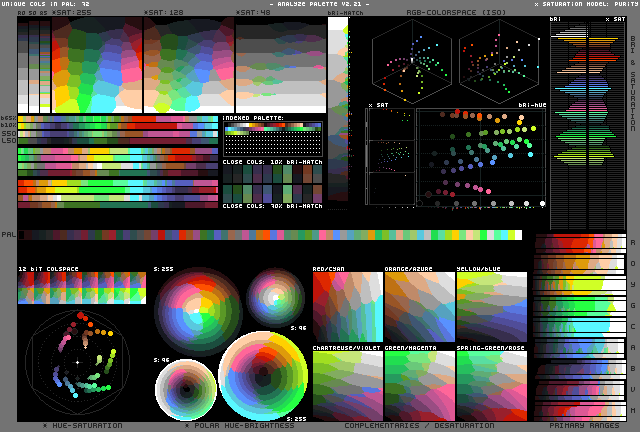Open the ORANGE/AZURE complementary panel
This screenshot has height=432, width=640.
[420, 307]
